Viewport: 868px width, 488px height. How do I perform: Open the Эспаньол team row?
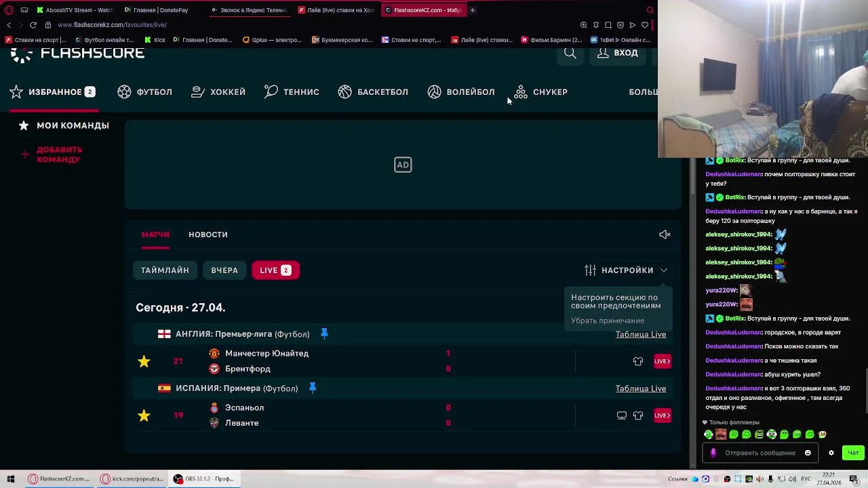coord(237,407)
